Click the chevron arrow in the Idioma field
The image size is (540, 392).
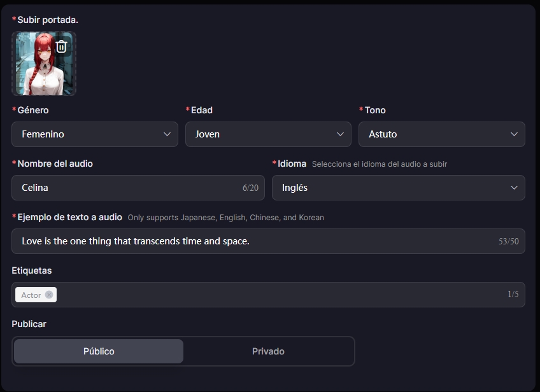(514, 188)
